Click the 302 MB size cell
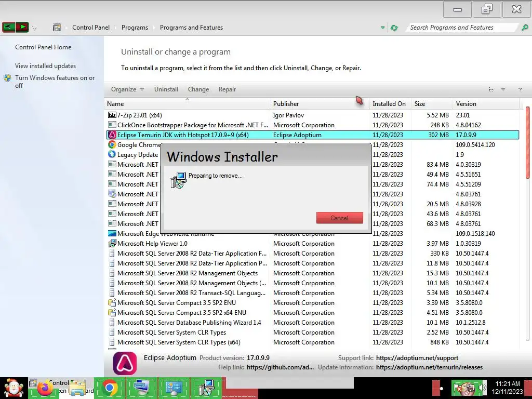This screenshot has width=532, height=399. (x=438, y=135)
